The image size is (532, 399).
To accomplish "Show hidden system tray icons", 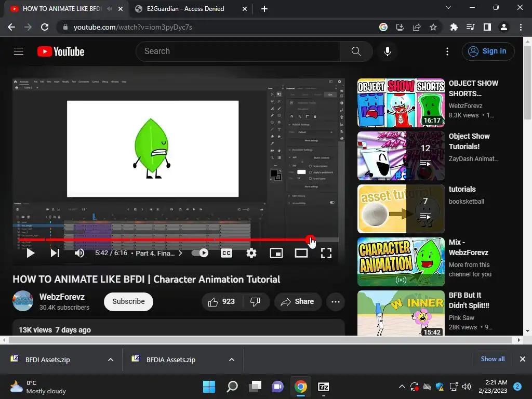I will coord(402,387).
